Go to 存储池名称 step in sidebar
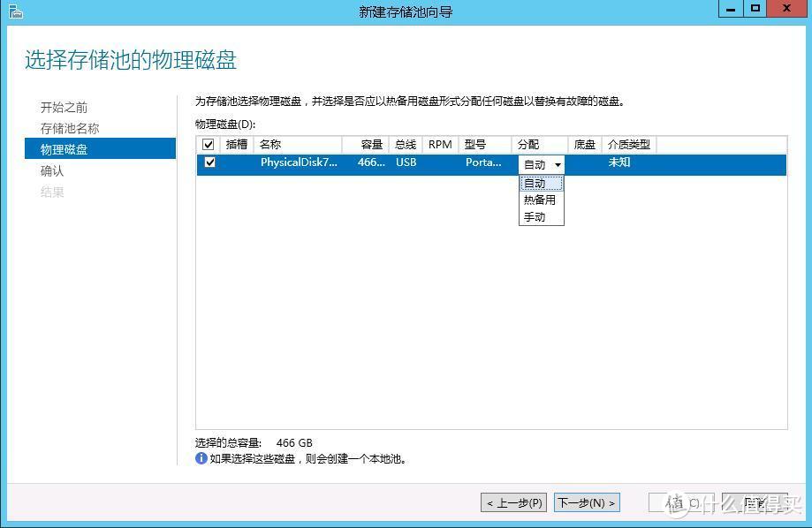Viewport: 812px width, 528px height. coord(70,128)
